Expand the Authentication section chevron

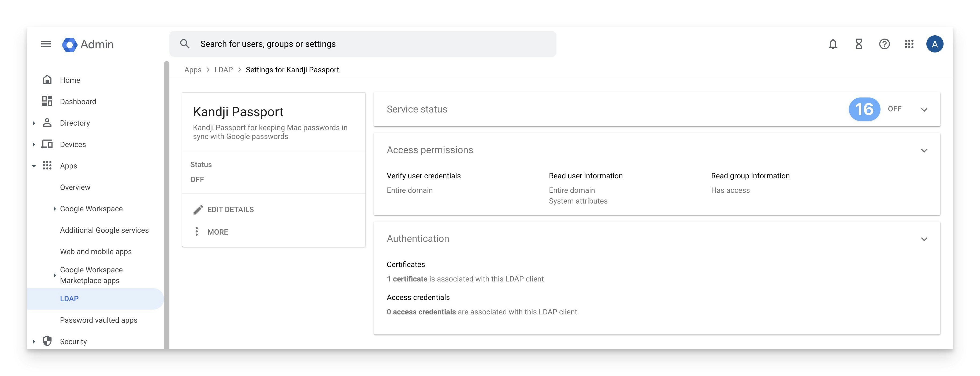tap(924, 239)
